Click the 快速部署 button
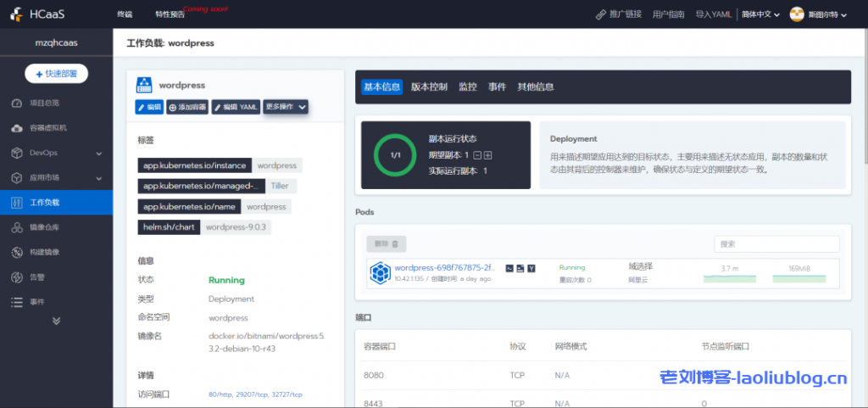The height and width of the screenshot is (408, 868). (x=56, y=74)
